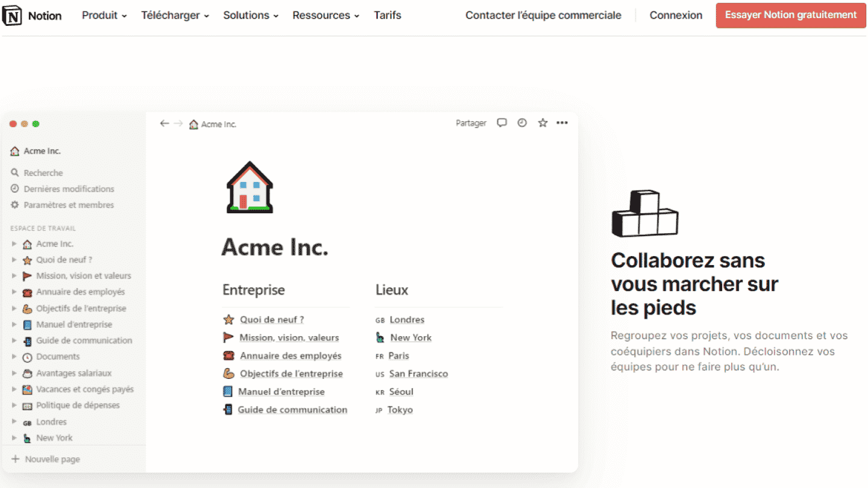Click the large house page icon
This screenshot has width=868, height=488.
(250, 187)
